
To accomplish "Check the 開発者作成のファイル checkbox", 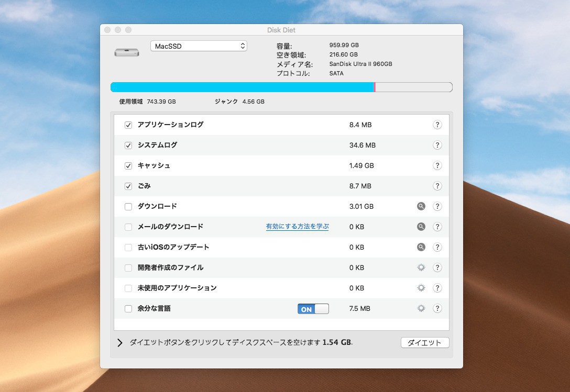I will (x=128, y=268).
